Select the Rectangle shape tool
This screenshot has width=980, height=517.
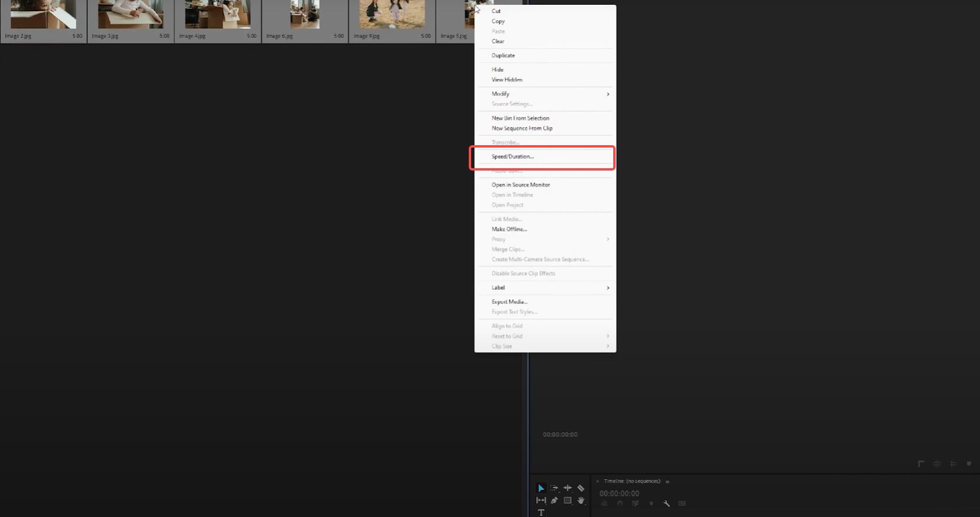coord(568,500)
